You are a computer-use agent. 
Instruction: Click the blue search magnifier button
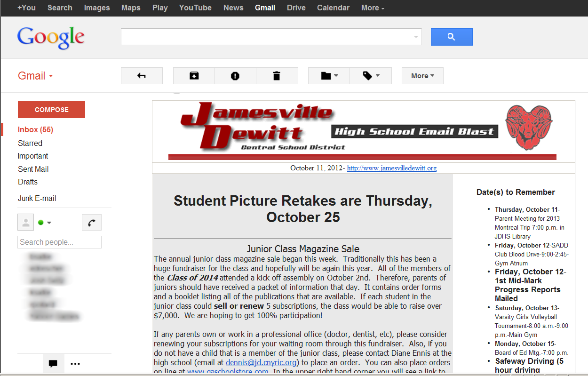pyautogui.click(x=452, y=37)
